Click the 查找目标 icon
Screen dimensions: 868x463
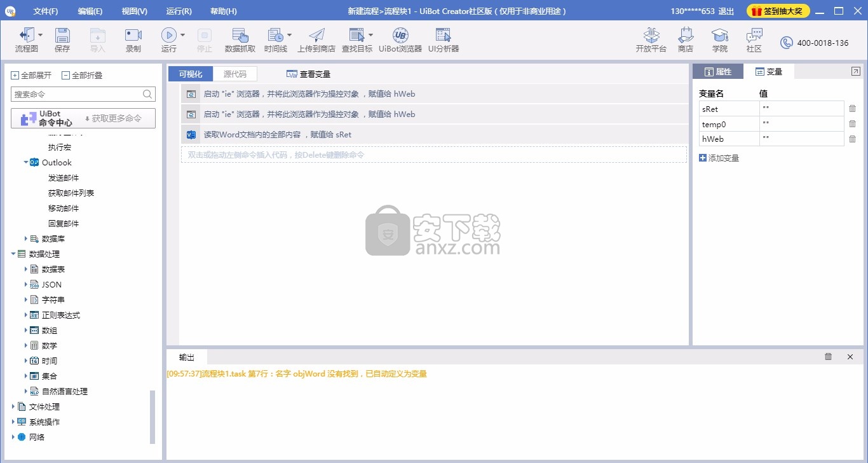356,35
